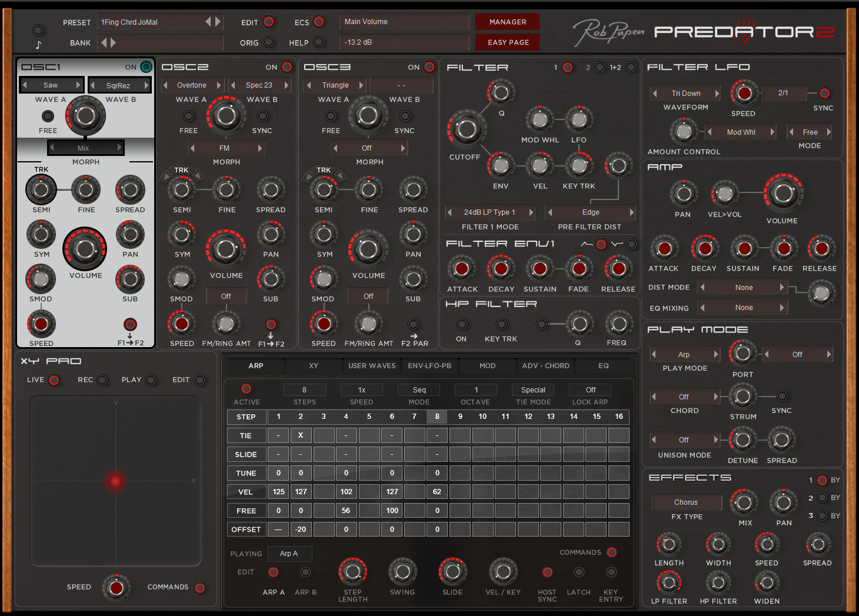The image size is (859, 616).
Task: Click the XY Pad Speed knob
Action: [x=116, y=587]
